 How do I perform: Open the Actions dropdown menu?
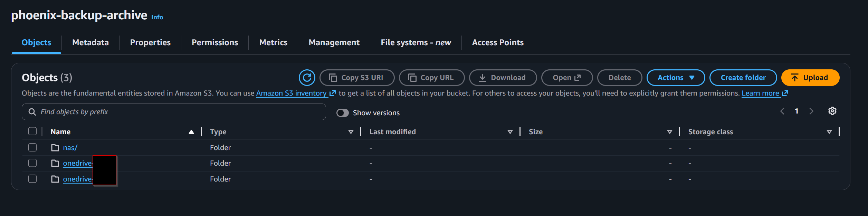(x=676, y=78)
